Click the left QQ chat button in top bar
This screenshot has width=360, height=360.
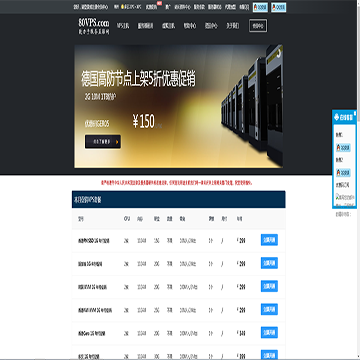260,7
